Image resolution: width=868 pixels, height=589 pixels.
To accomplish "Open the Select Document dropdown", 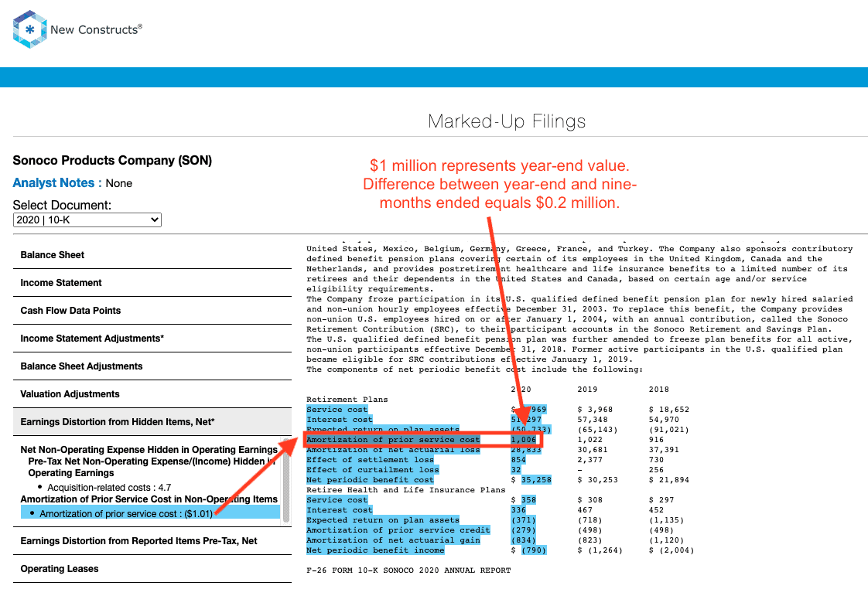I will pos(87,220).
